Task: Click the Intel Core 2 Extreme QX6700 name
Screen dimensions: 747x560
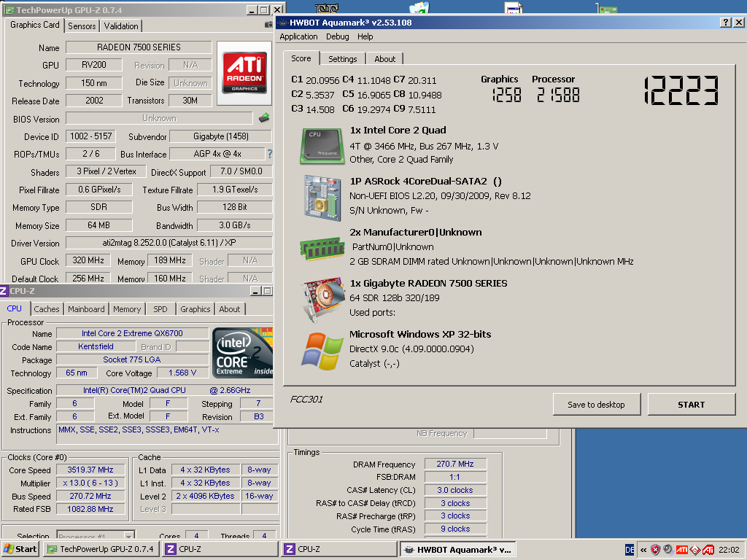Action: [132, 333]
